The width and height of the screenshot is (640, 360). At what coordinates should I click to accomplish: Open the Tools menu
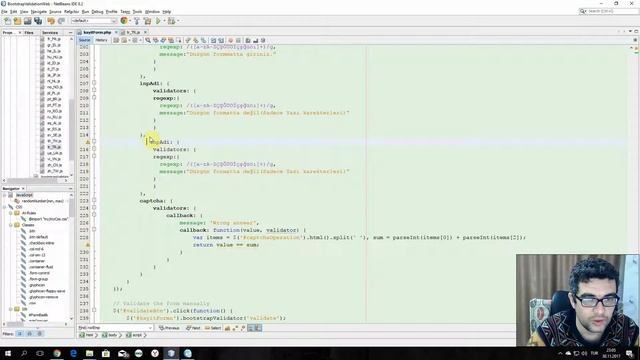[x=137, y=12]
